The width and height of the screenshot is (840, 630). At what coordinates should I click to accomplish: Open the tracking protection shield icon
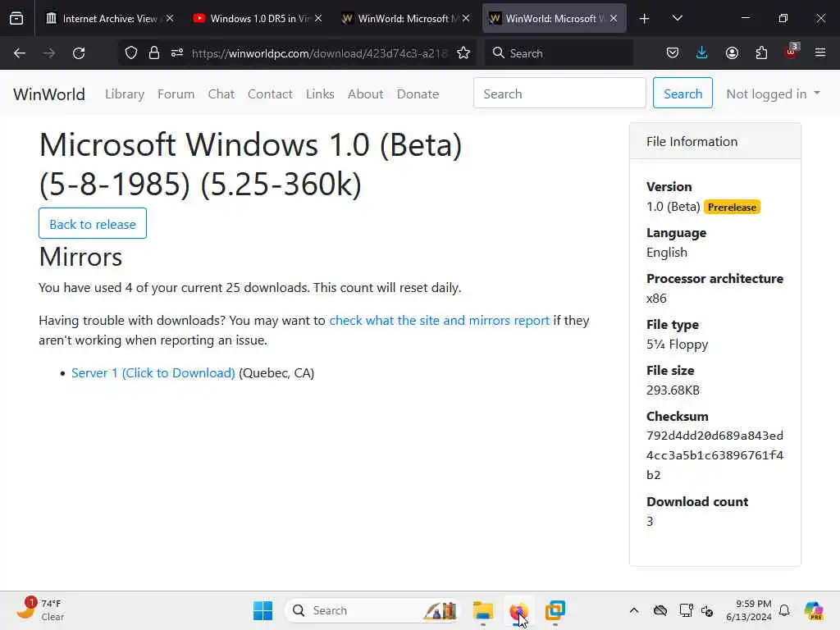pos(131,53)
